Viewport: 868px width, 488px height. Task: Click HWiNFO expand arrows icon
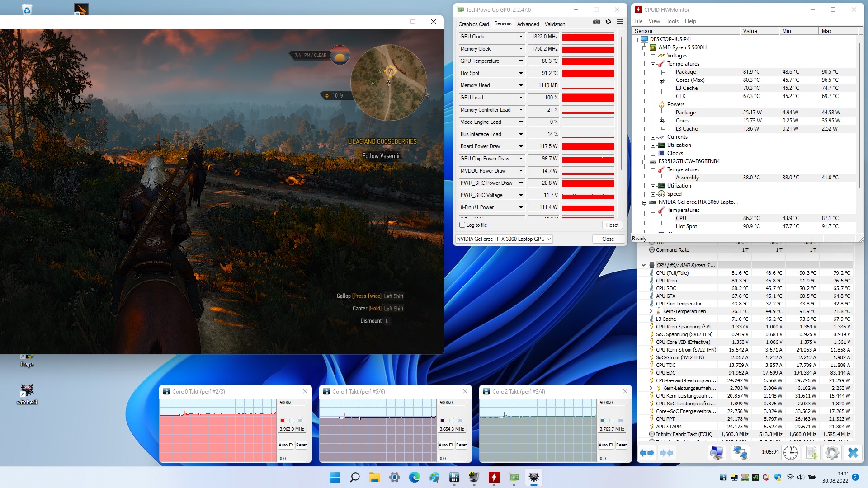(647, 453)
